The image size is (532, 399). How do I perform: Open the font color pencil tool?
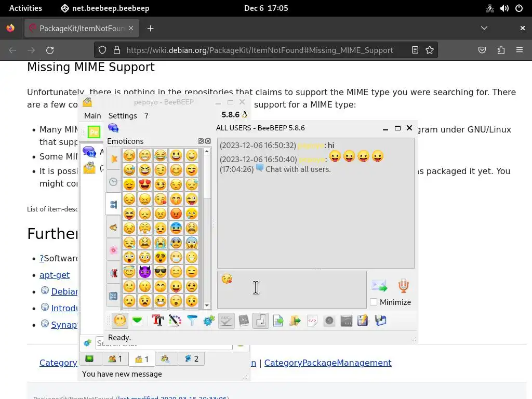pos(175,321)
